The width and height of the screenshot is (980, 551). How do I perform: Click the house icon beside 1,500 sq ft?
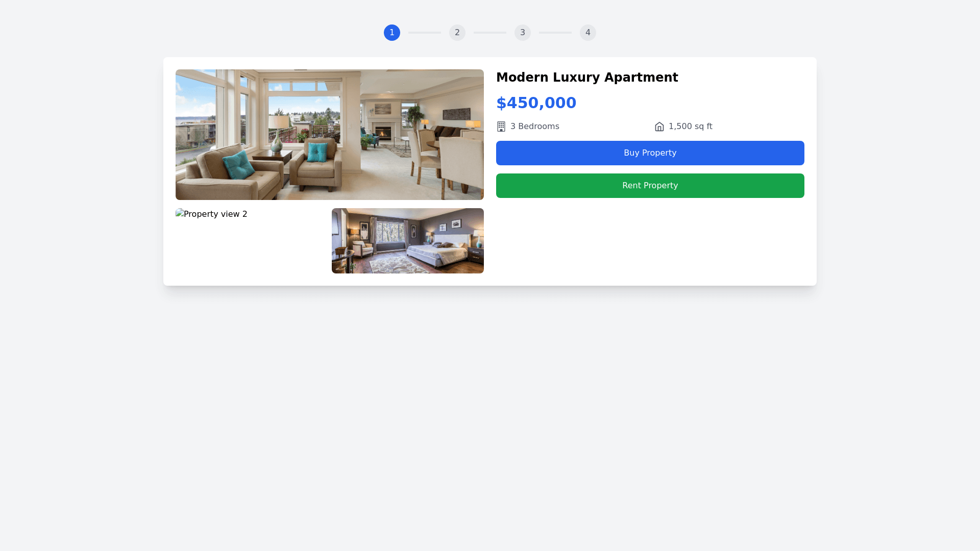(659, 127)
